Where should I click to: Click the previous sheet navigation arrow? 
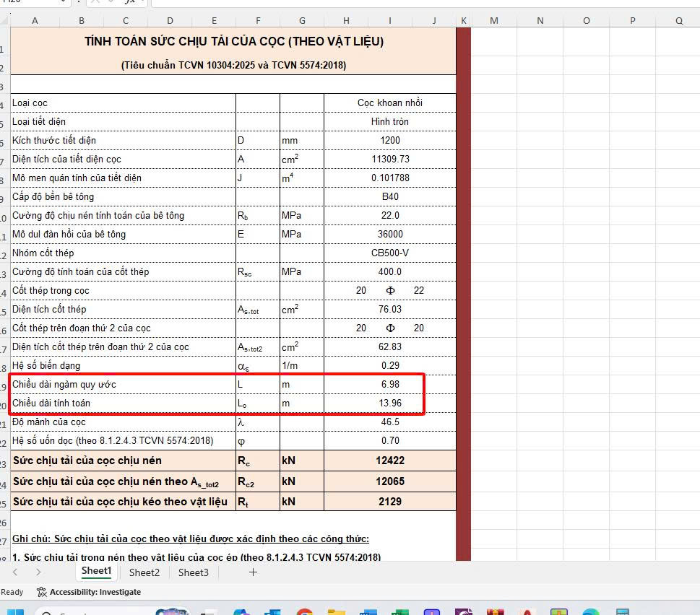[x=15, y=572]
